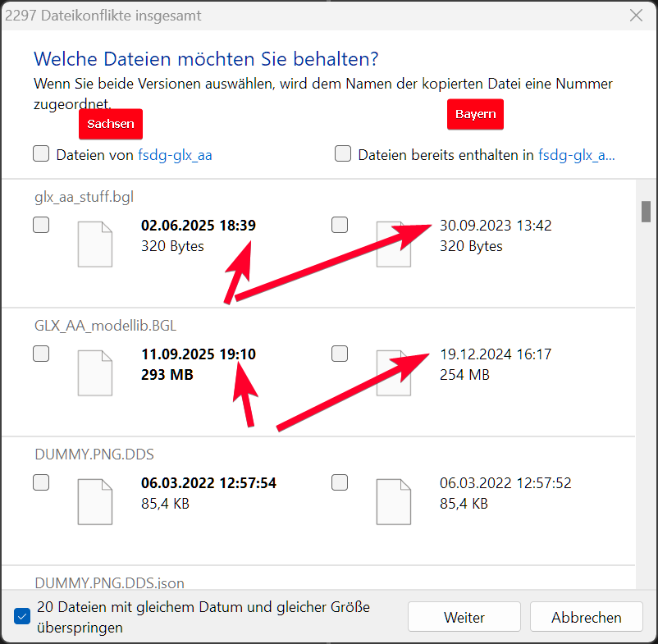Open the destination fsdg-glx_a... folder link
Image resolution: width=658 pixels, height=644 pixels.
[x=576, y=154]
